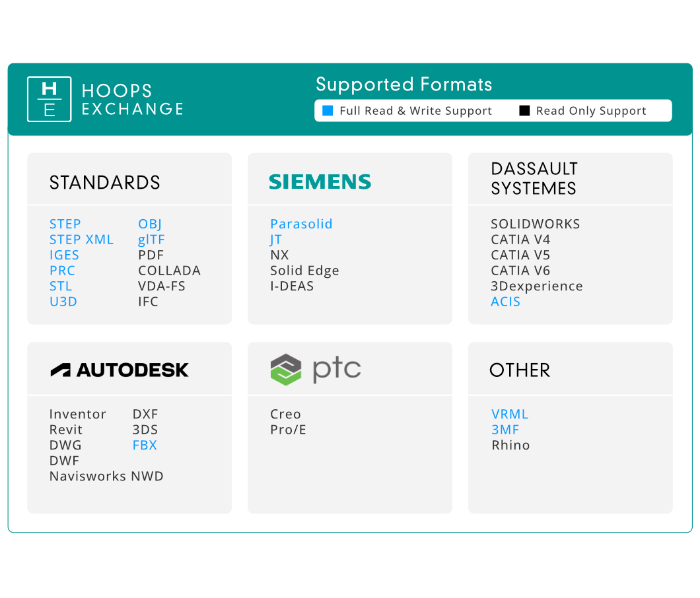Screen dimensions: 700x598
Task: Click the Parasolid format link
Action: coord(301,224)
